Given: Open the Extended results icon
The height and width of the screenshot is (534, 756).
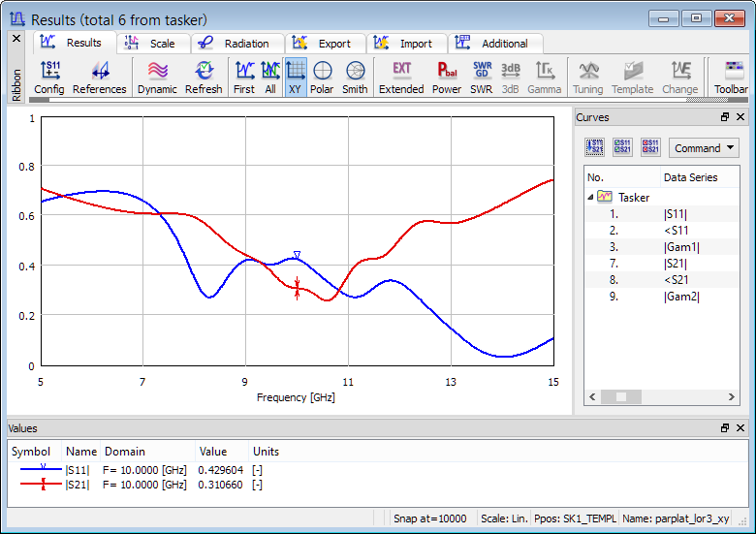Looking at the screenshot, I should [x=401, y=77].
